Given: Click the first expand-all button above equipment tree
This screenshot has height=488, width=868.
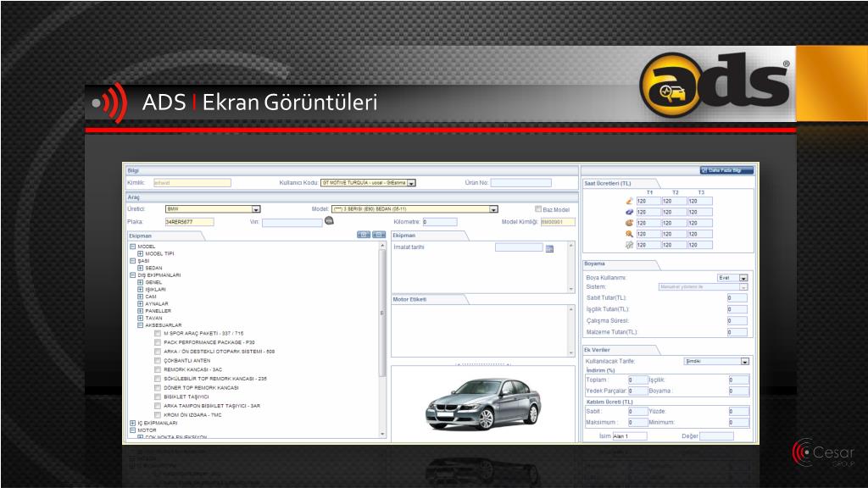Looking at the screenshot, I should click(x=364, y=236).
